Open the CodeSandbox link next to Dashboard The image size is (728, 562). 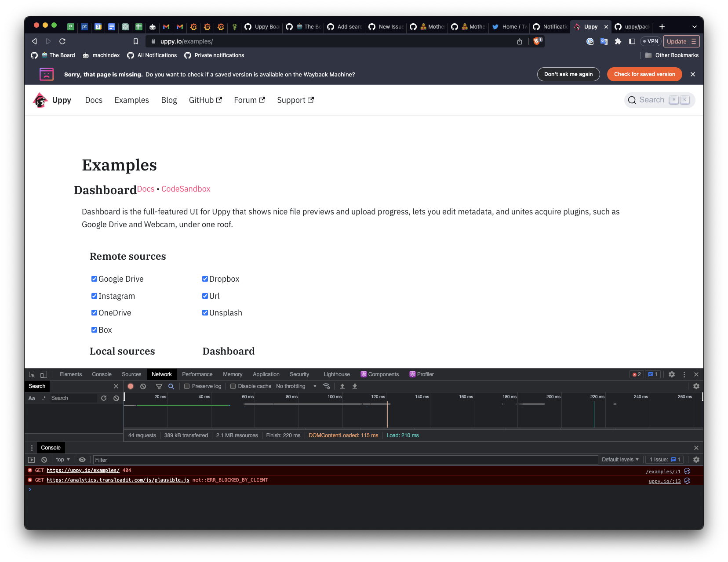(186, 189)
